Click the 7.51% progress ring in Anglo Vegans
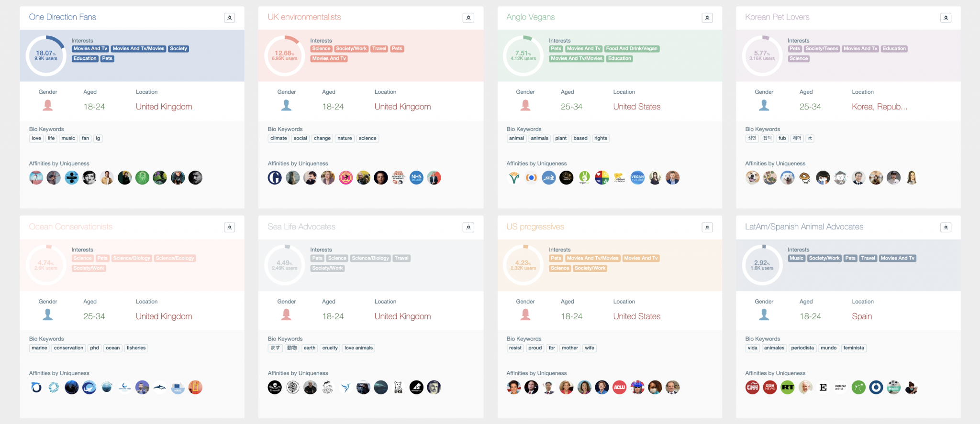 (523, 55)
